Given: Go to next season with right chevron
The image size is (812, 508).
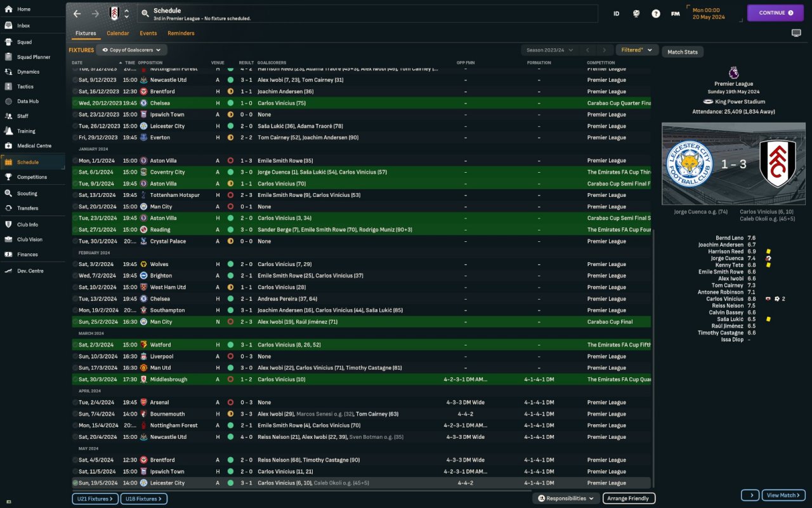Looking at the screenshot, I should coord(604,50).
